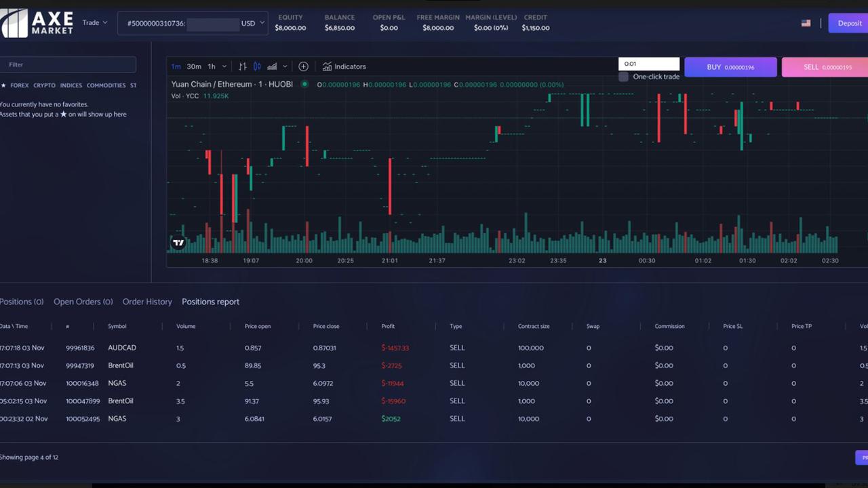
Task: Select the AUDCAD symbol cell
Action: tap(122, 348)
